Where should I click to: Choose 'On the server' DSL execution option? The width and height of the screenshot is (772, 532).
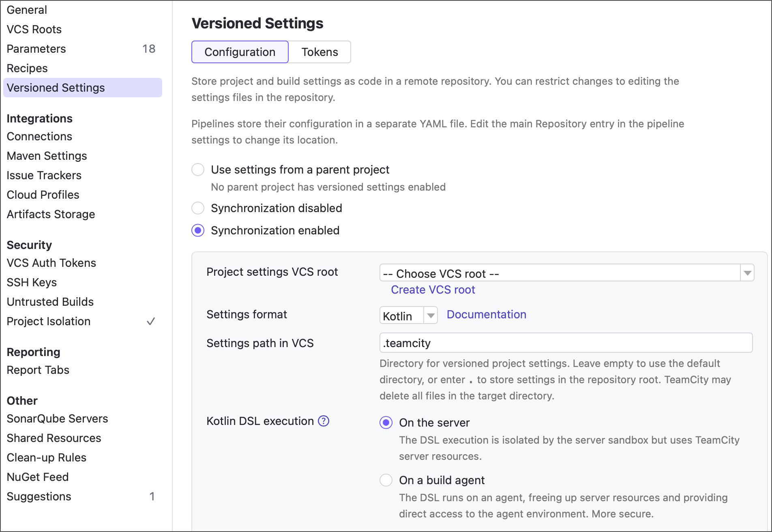tap(386, 423)
